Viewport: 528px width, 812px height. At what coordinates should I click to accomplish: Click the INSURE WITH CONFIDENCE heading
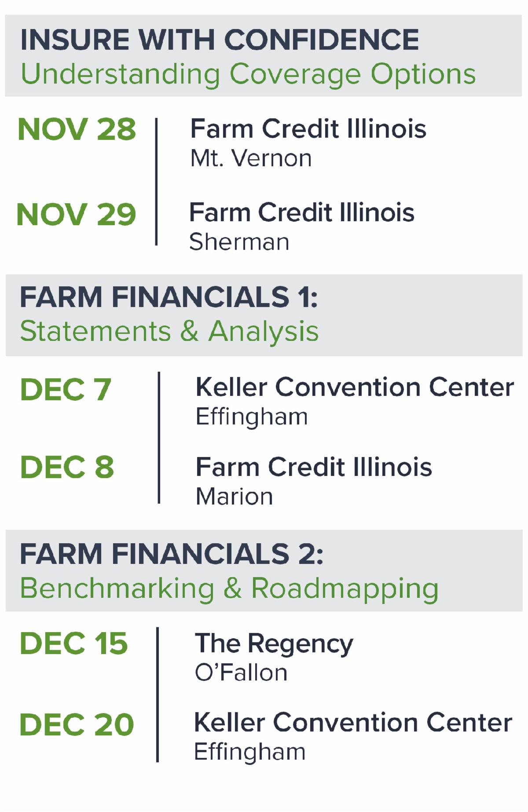click(220, 40)
